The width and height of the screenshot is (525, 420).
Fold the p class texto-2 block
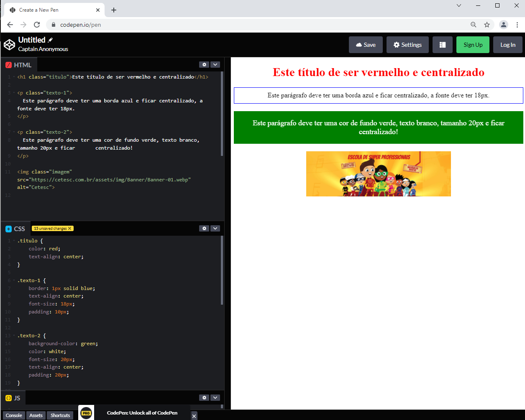[14, 132]
